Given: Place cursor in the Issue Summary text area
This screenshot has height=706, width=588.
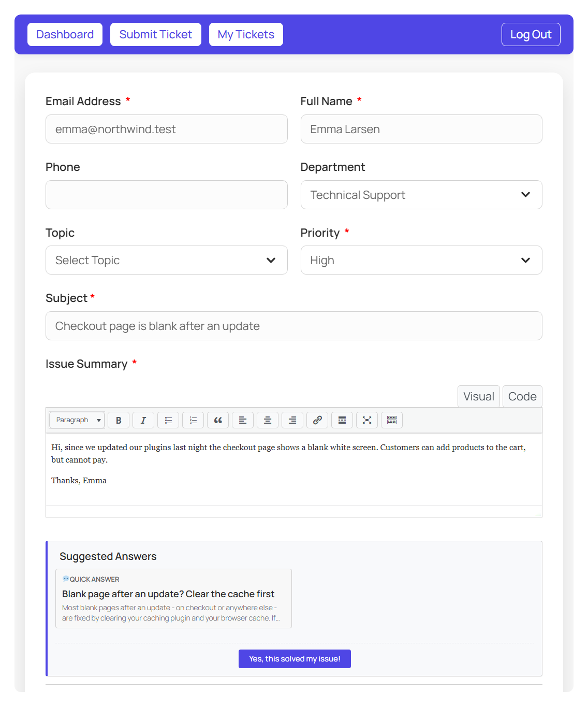Looking at the screenshot, I should pyautogui.click(x=294, y=469).
